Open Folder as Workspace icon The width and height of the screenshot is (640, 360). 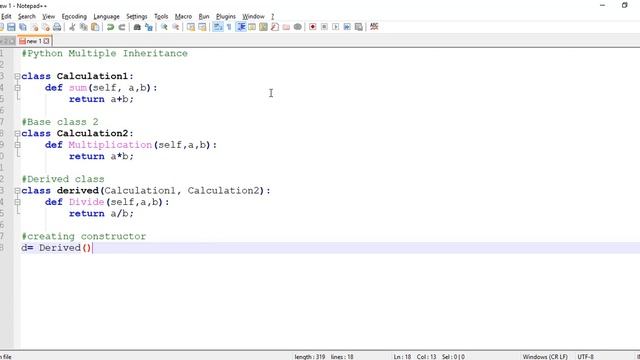tap(286, 27)
